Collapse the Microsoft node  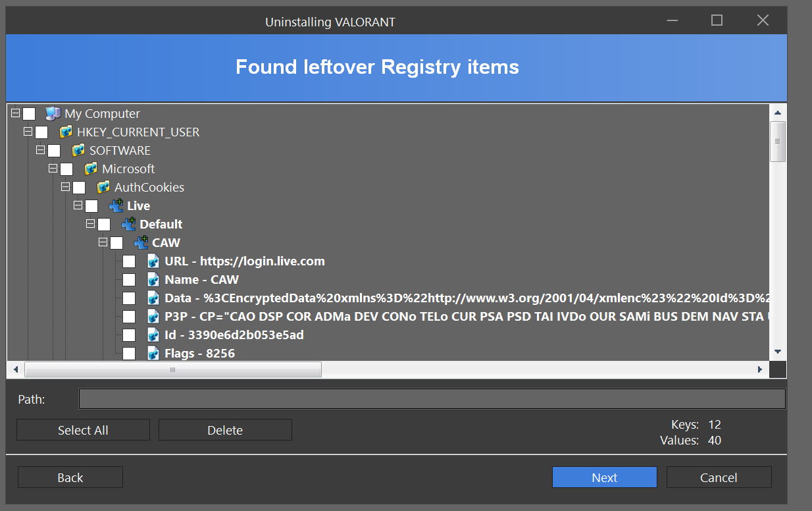click(x=53, y=169)
